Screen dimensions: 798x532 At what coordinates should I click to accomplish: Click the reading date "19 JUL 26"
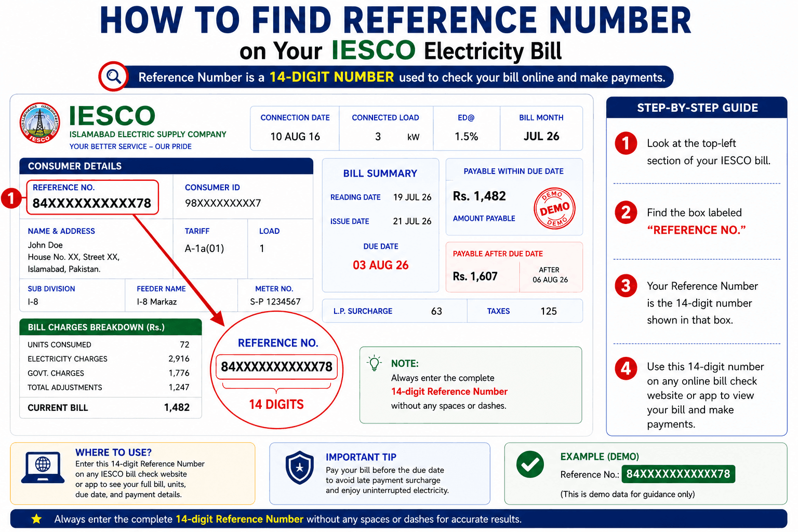coord(413,197)
